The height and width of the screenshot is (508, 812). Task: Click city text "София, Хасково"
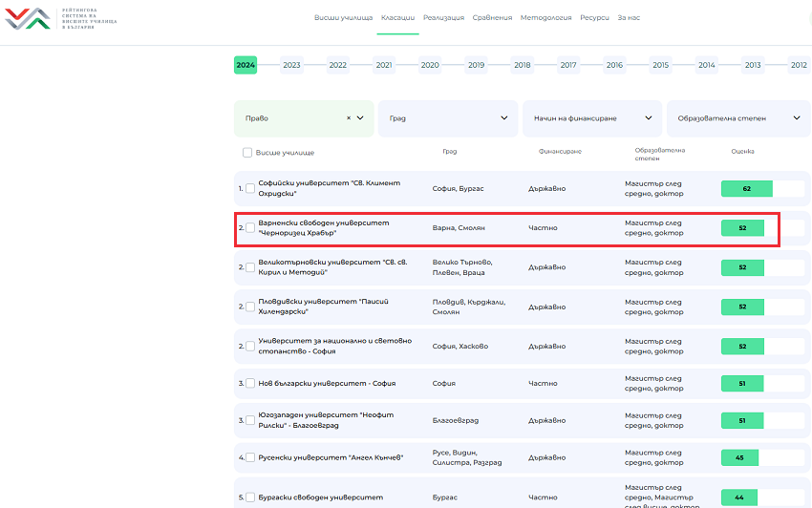tap(459, 346)
